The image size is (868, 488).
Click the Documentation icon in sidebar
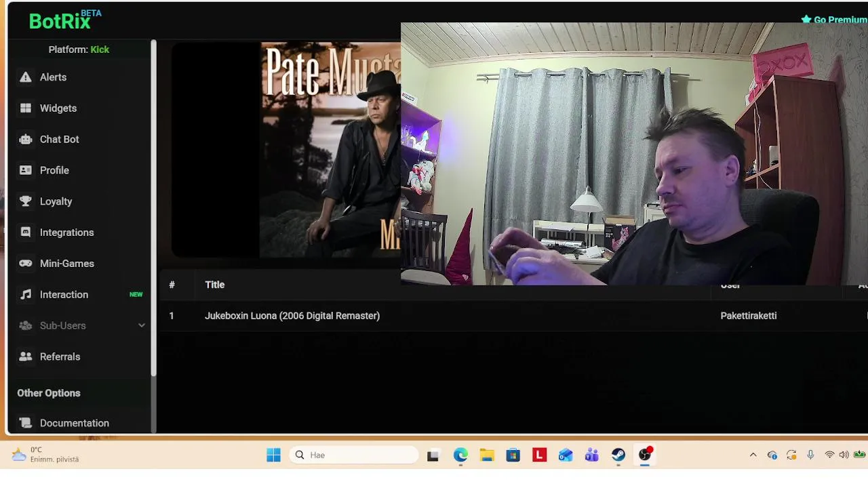coord(26,423)
